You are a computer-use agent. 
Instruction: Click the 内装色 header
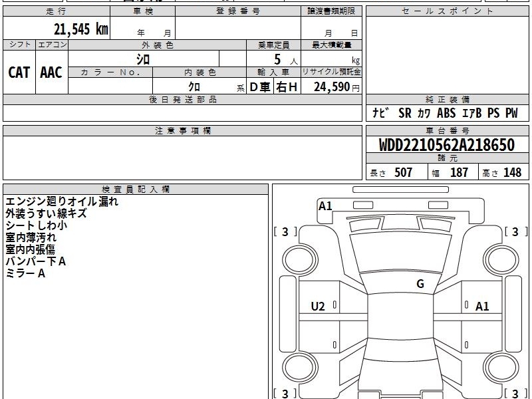[x=199, y=72]
